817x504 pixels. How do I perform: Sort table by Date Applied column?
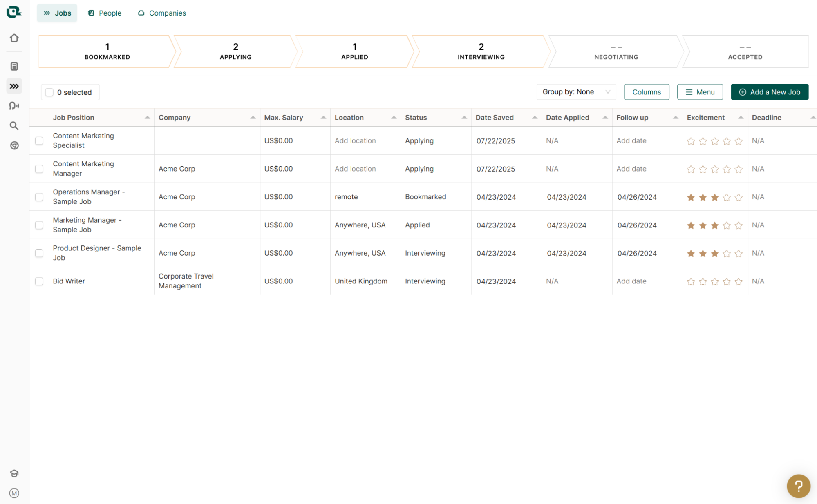605,117
